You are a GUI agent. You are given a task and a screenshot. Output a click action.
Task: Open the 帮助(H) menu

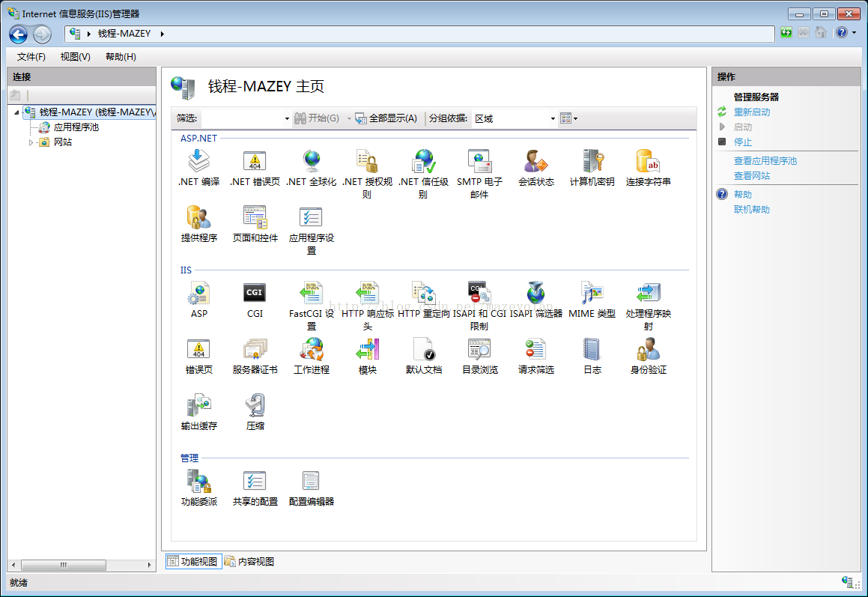pyautogui.click(x=121, y=56)
